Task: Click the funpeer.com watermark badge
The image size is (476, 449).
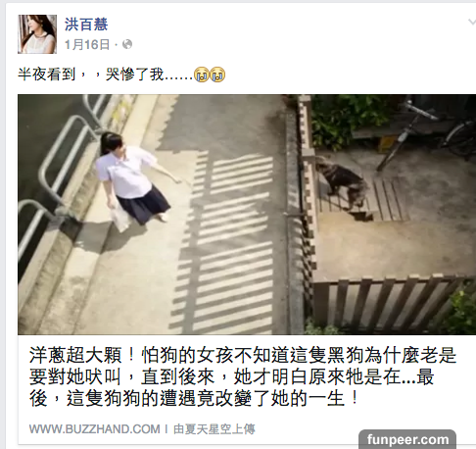Action: click(407, 439)
